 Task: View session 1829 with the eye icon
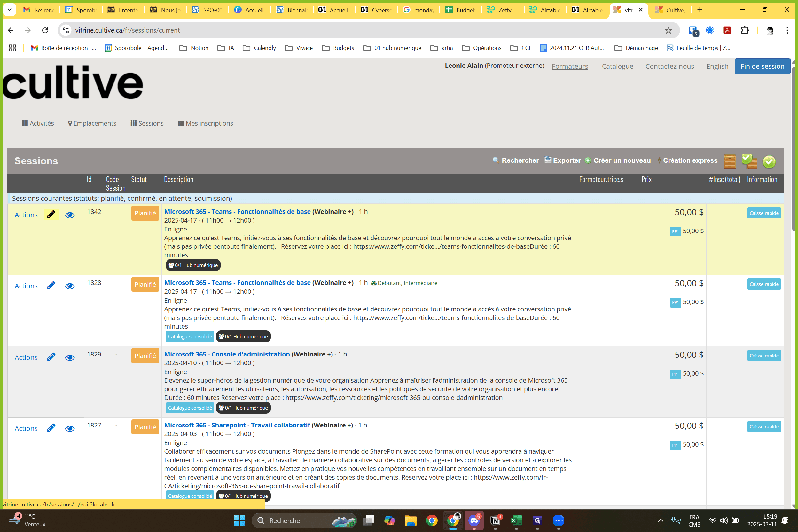(70, 358)
